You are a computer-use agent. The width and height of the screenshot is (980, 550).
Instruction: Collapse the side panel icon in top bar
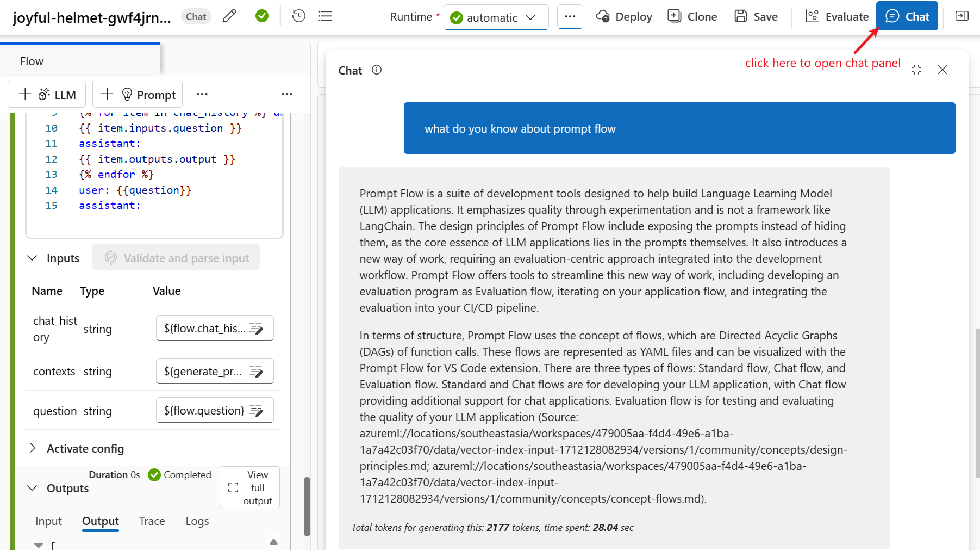click(x=962, y=16)
